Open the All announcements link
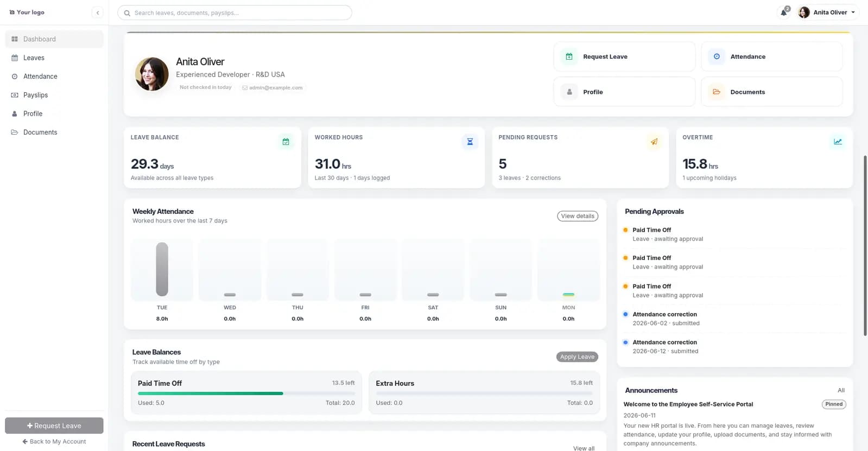 pos(841,390)
